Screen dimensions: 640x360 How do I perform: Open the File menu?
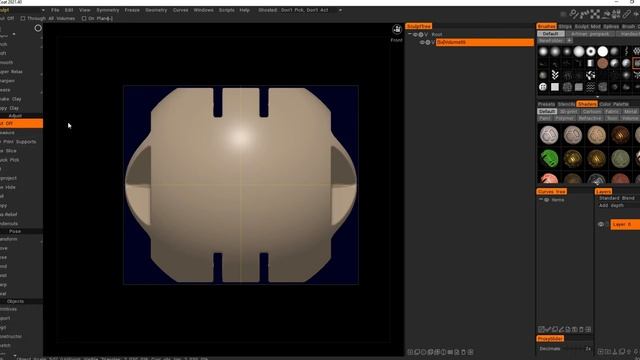click(55, 10)
